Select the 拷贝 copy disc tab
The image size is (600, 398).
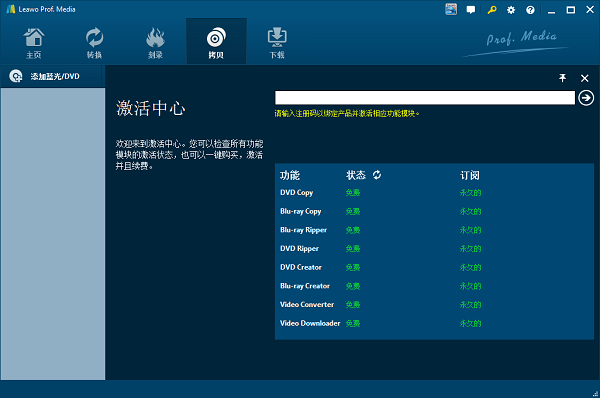[216, 42]
